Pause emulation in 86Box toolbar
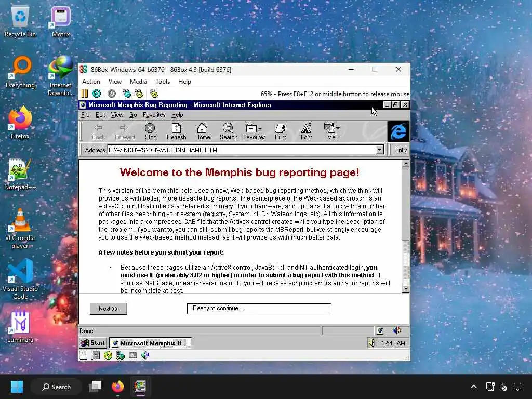The image size is (532, 399). 85,94
